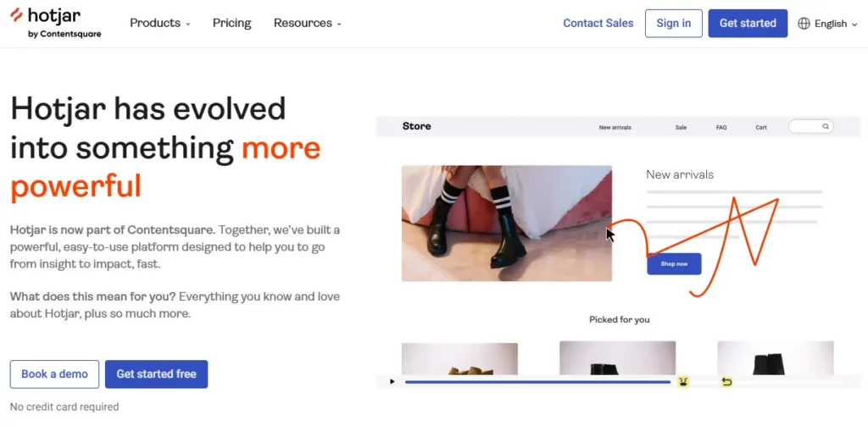Click the U-turn arrow marker on the timeline
Viewport: 868px width, 426px height.
click(x=726, y=382)
